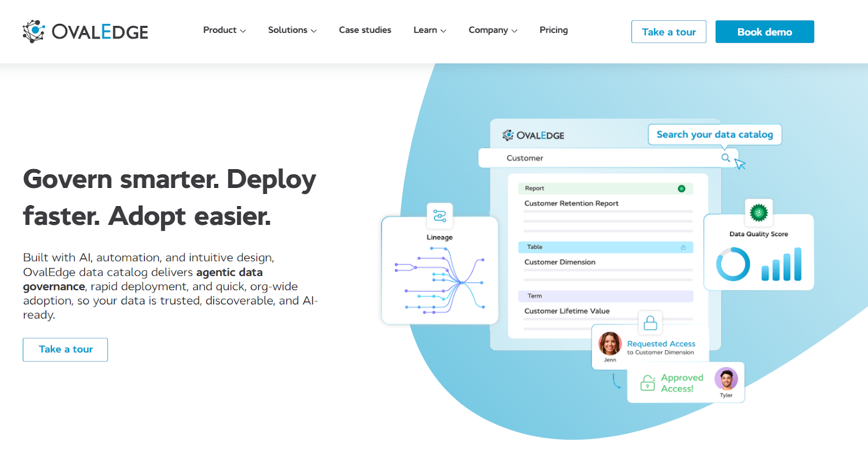This screenshot has width=868, height=464.
Task: Click the lock icon on Table row
Action: coord(683,247)
